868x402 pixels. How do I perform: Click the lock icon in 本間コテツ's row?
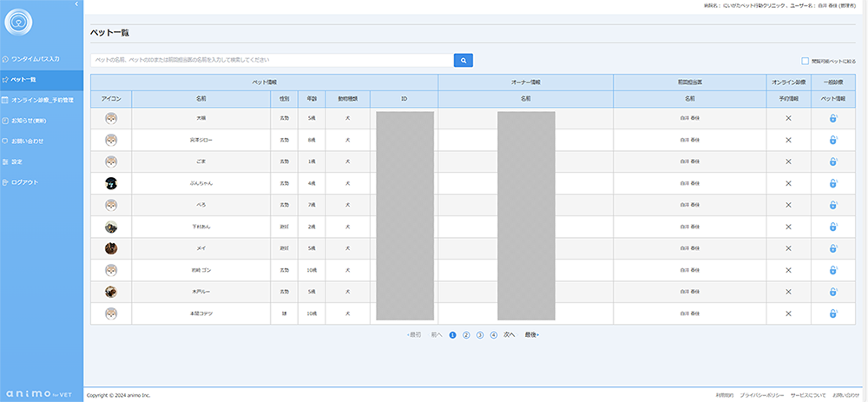832,313
